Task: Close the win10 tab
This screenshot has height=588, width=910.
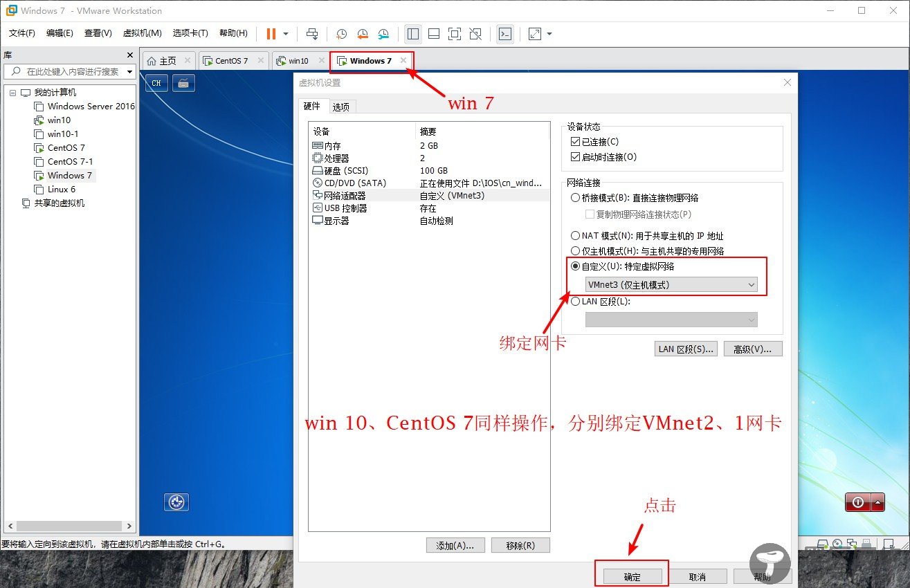Action: 320,61
